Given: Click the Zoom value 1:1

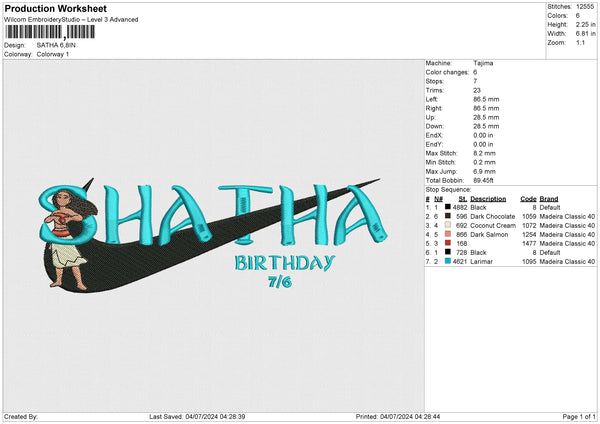Looking at the screenshot, I should pyautogui.click(x=580, y=43).
